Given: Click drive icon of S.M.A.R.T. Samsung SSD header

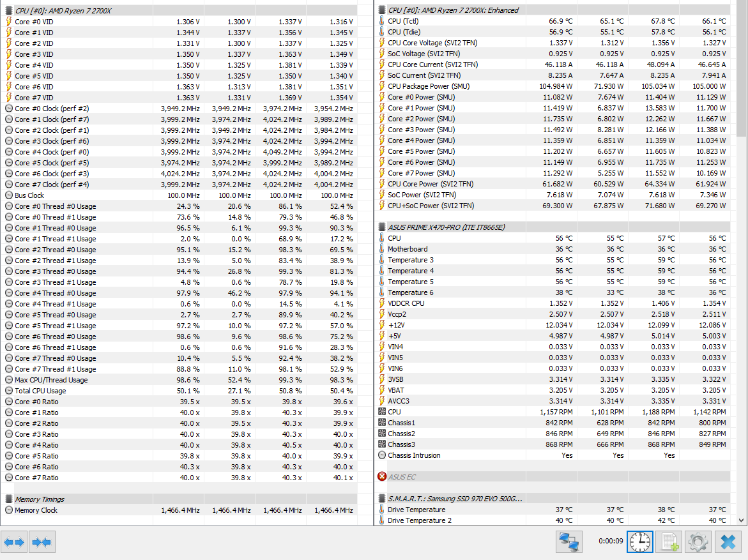Looking at the screenshot, I should pyautogui.click(x=381, y=498).
